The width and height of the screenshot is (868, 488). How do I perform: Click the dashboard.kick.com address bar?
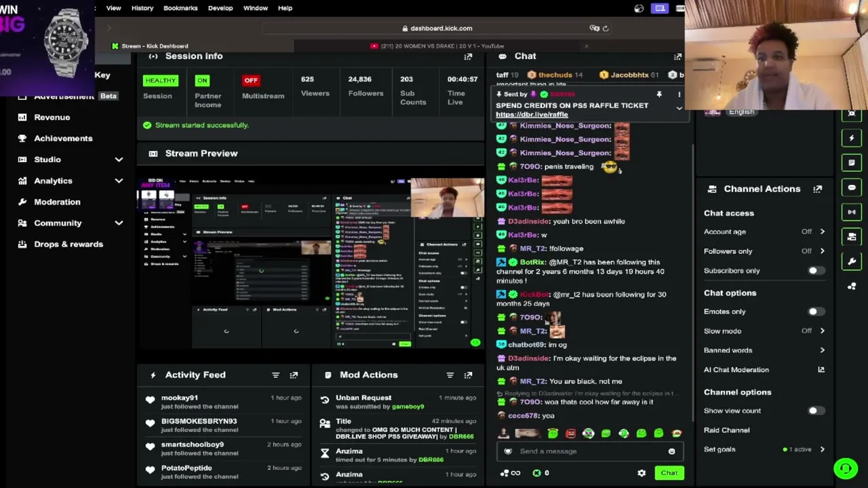(x=437, y=28)
